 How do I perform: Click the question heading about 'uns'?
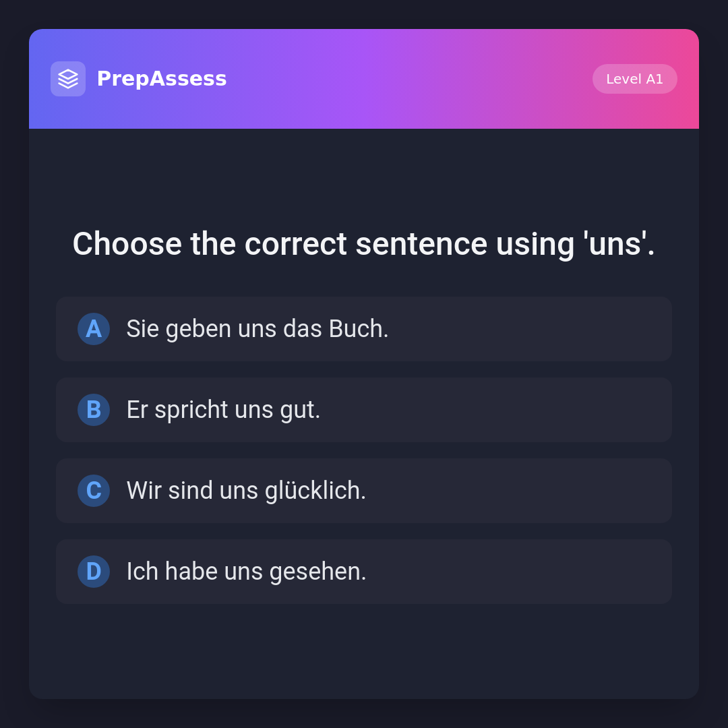(364, 244)
